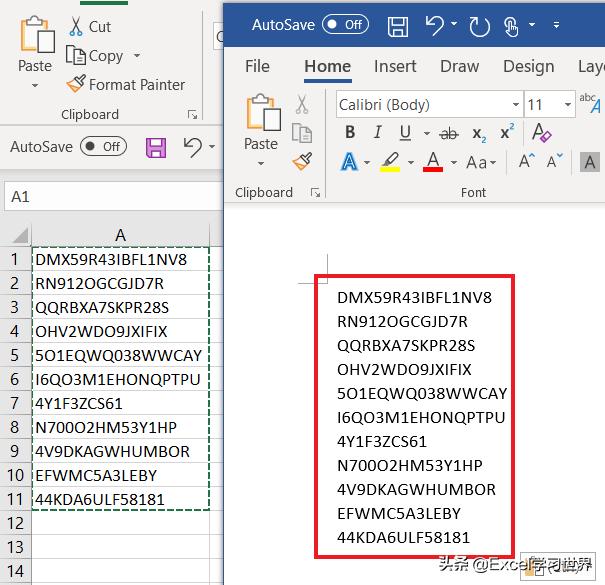Click QQRBXA7SKPR28S line in Word document
The height and width of the screenshot is (585, 605).
(x=406, y=346)
